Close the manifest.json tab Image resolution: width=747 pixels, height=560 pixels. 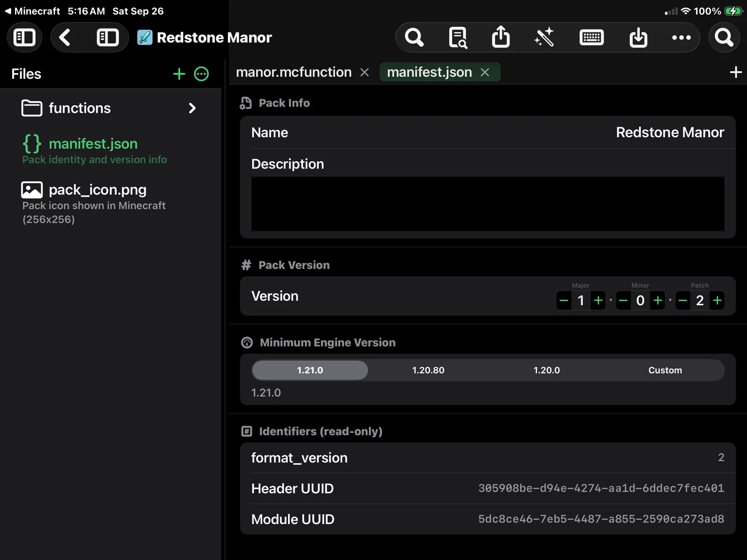[x=485, y=72]
